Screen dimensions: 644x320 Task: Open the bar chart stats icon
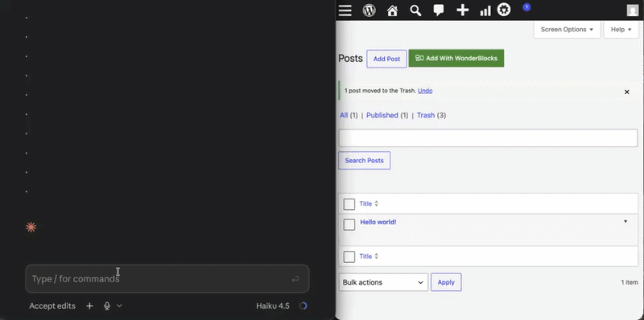point(485,10)
